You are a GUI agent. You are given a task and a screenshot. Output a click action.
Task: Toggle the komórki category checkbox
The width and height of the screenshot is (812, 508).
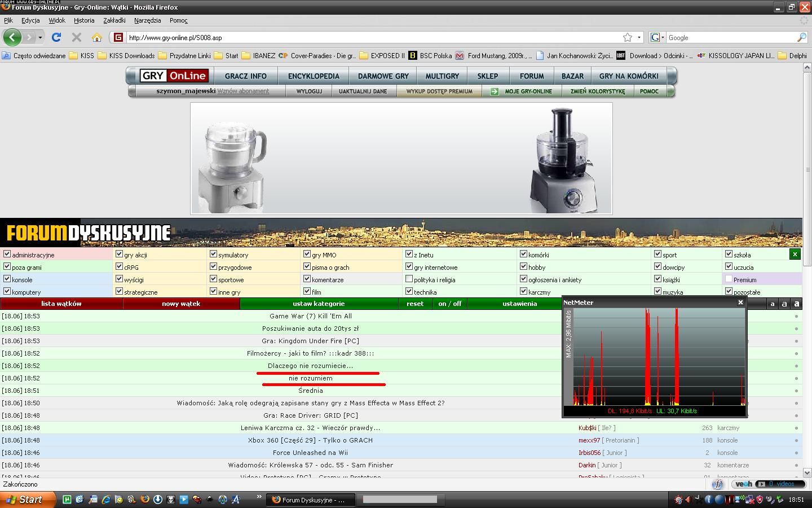pos(523,254)
